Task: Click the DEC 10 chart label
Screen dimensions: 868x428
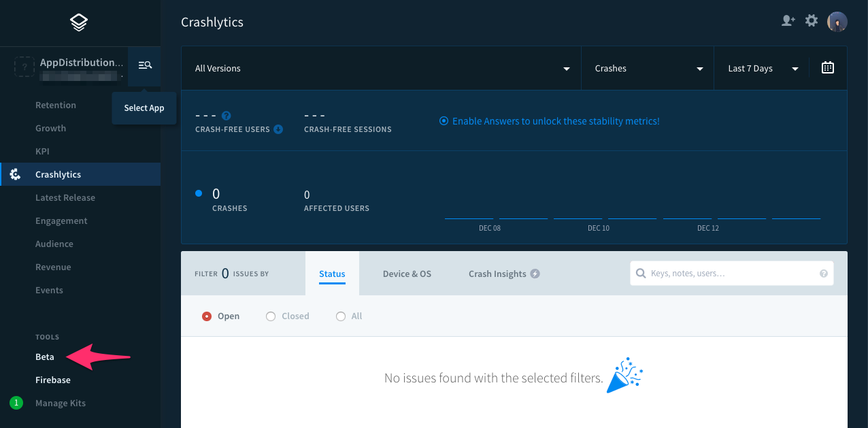Action: 599,228
